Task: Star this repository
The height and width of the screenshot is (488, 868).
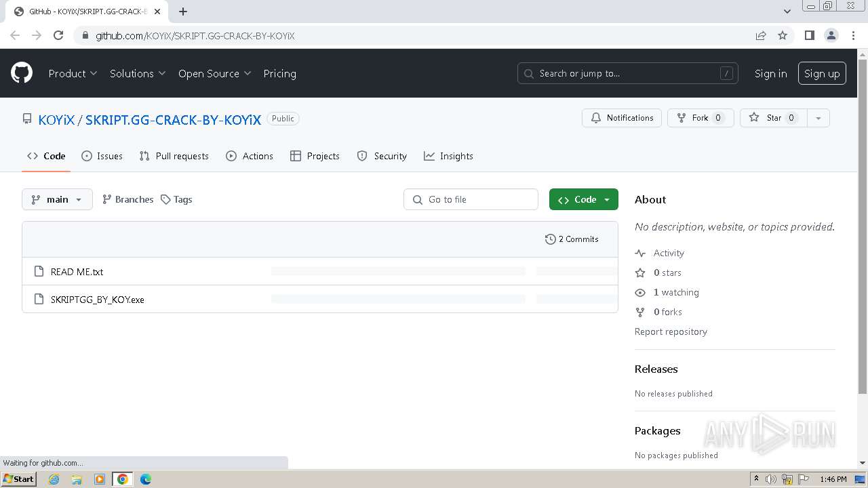Action: click(x=773, y=118)
